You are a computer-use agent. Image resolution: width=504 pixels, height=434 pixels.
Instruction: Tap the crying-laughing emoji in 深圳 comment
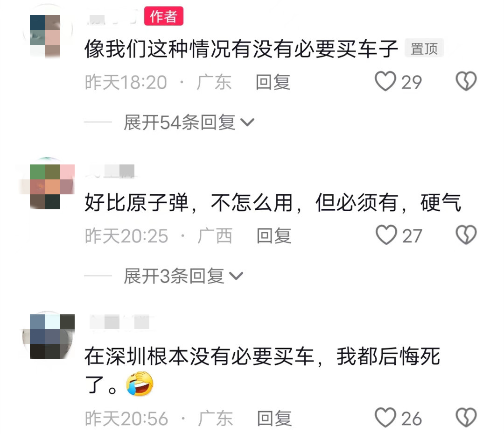point(140,384)
